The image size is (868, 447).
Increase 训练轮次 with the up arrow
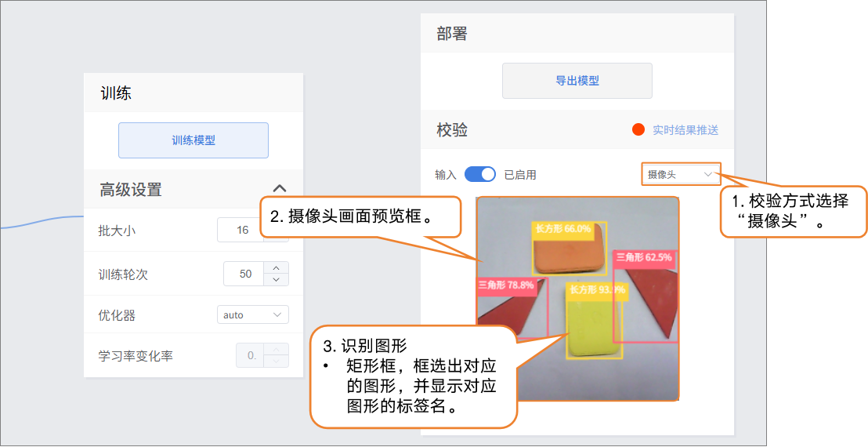click(277, 267)
